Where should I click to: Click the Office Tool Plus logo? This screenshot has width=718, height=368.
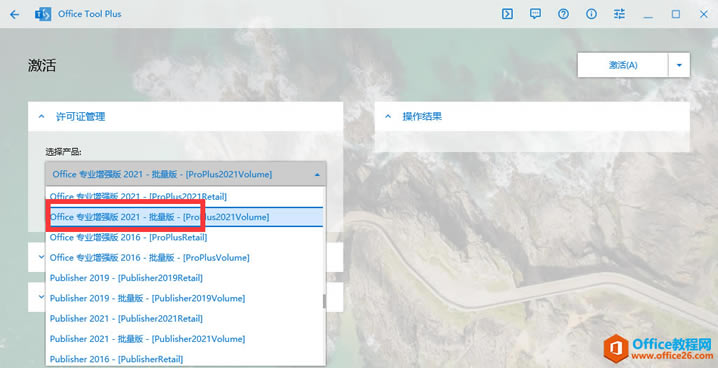pos(43,14)
